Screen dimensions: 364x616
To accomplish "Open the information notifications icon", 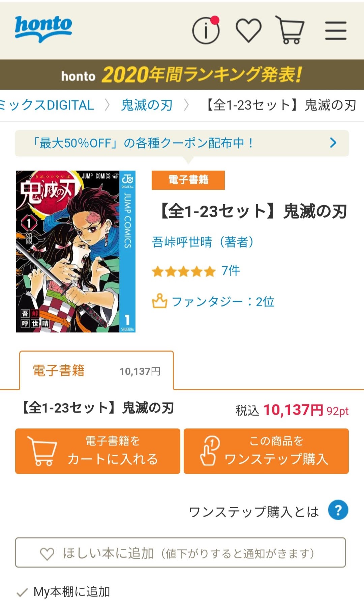I will point(206,30).
